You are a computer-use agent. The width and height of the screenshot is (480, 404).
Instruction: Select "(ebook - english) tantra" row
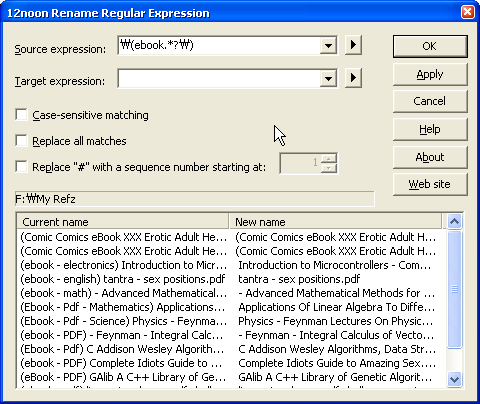click(123, 279)
